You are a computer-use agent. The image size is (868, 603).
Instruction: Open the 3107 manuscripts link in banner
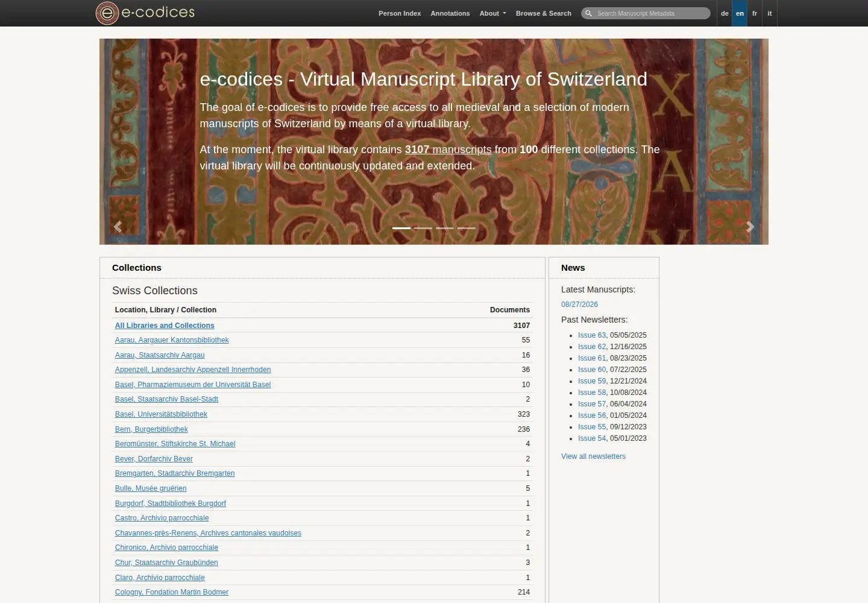[448, 150]
